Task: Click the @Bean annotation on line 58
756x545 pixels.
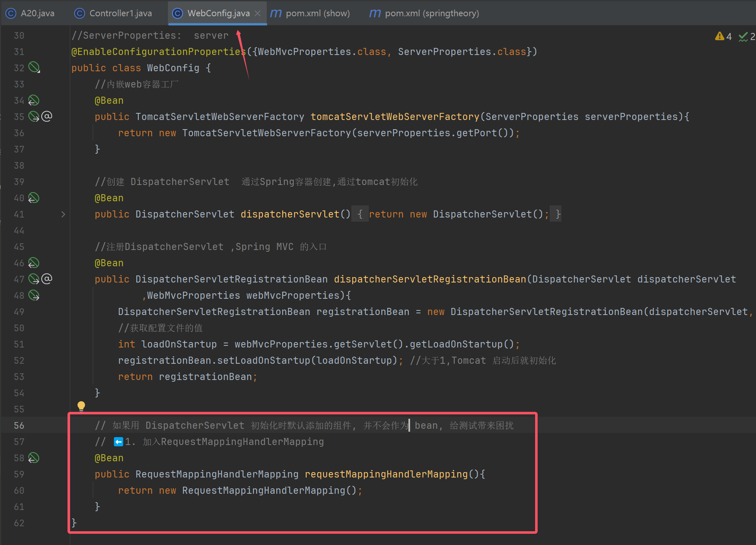Action: 109,458
